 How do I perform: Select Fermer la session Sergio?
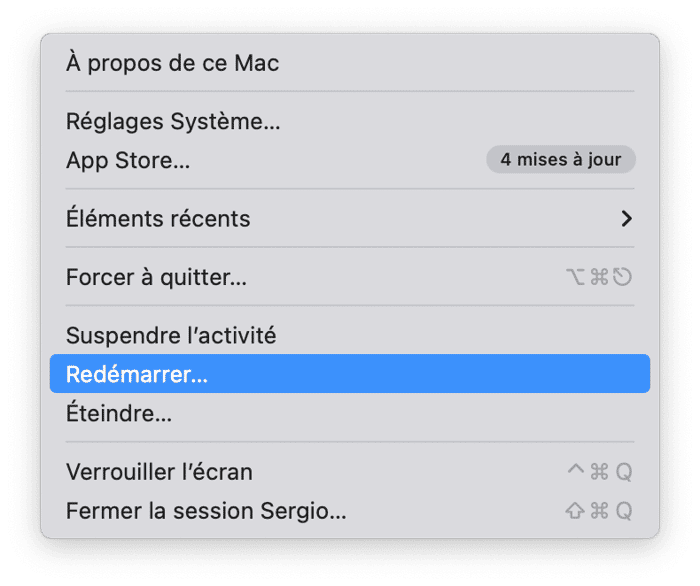click(x=206, y=511)
